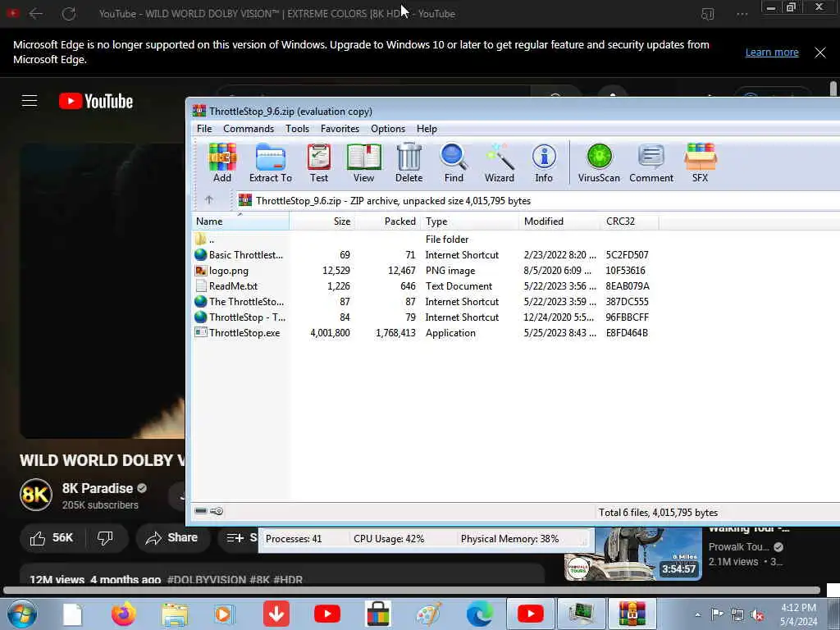
Task: Share the YouTube video
Action: coord(171,538)
